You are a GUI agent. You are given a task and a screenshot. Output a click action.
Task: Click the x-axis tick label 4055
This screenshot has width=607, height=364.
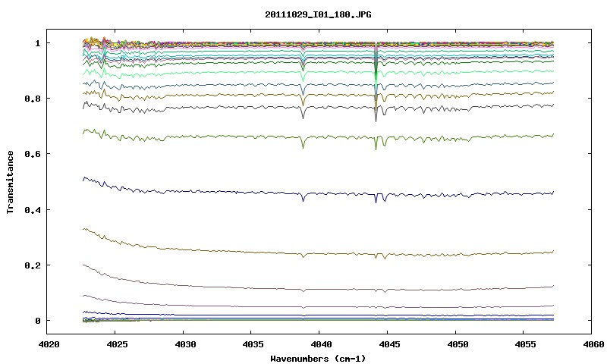point(526,344)
